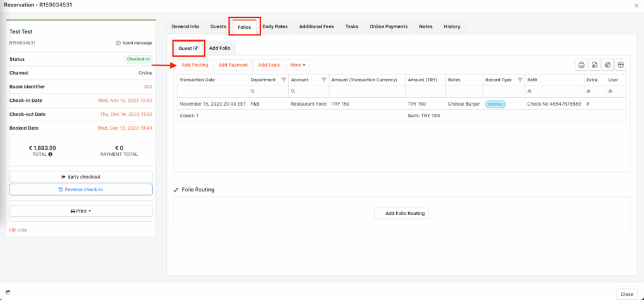The image size is (644, 300).
Task: Click the Account column filter funnel icon
Action: pos(324,80)
